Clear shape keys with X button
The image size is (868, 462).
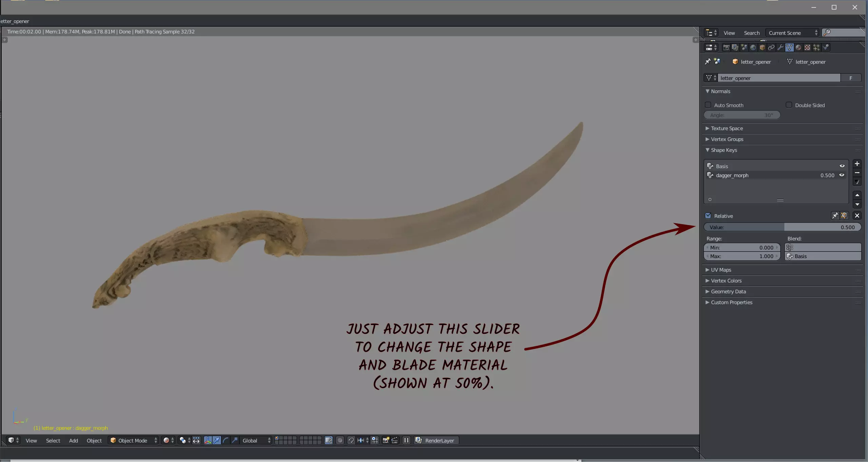coord(857,216)
